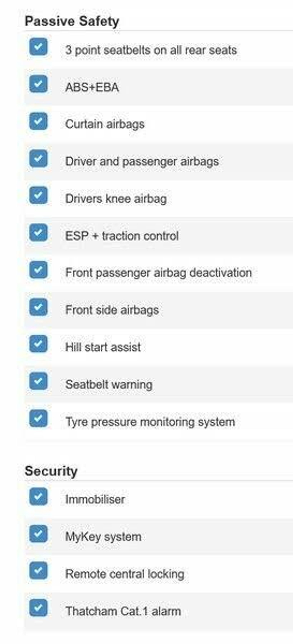293x644 pixels.
Task: Untick Front passenger airbag deactivation
Action: coord(38,270)
